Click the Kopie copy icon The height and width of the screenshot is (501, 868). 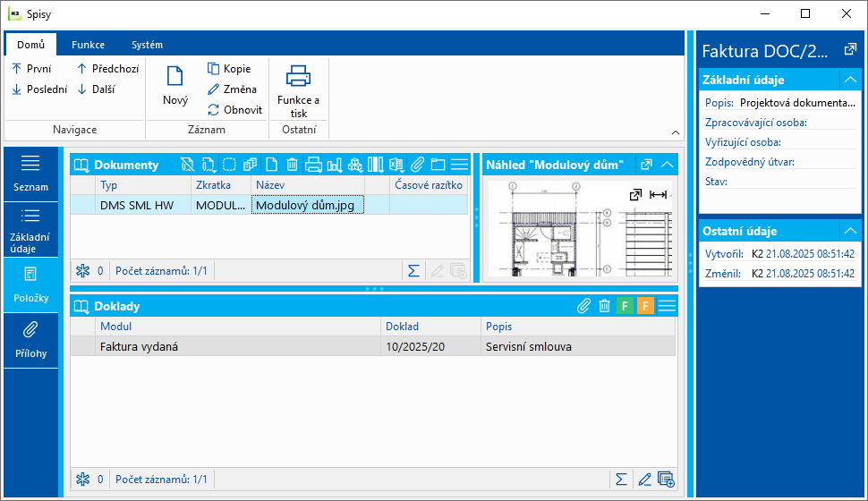[213, 69]
